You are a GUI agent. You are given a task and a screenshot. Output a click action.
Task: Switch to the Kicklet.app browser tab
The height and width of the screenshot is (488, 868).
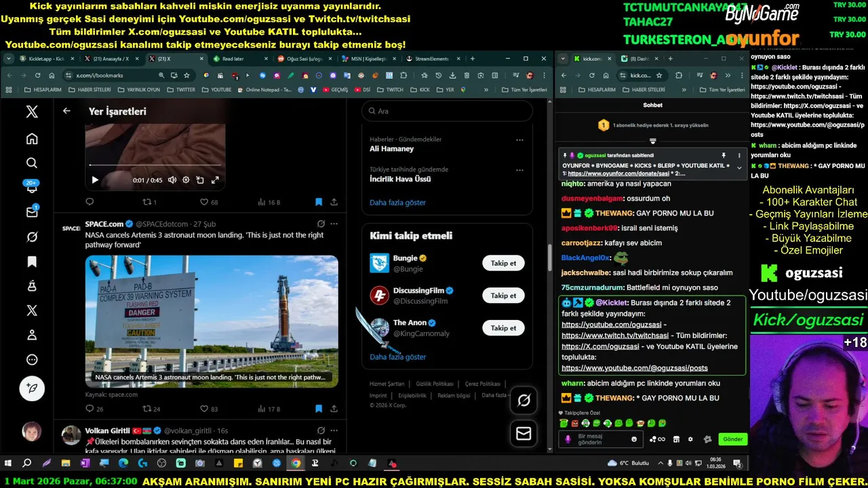46,59
